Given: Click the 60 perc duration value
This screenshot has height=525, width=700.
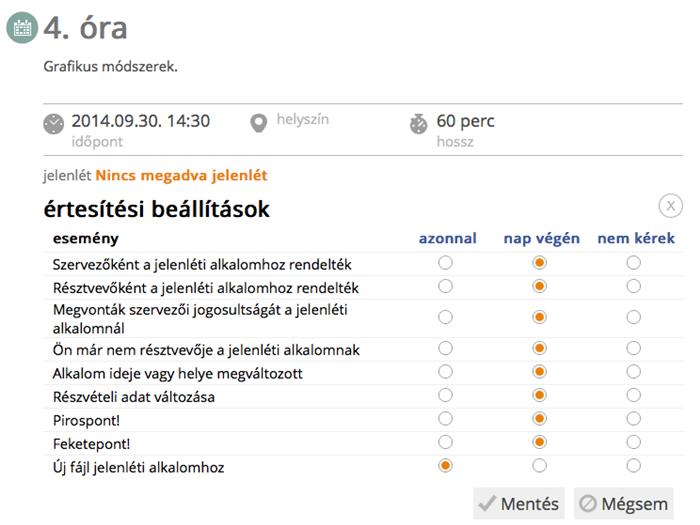Looking at the screenshot, I should [x=465, y=121].
